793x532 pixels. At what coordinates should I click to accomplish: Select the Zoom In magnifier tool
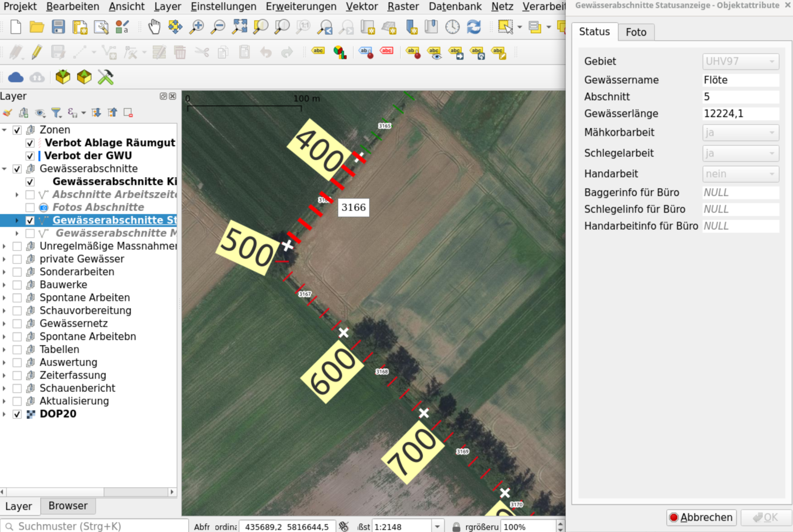click(x=197, y=27)
